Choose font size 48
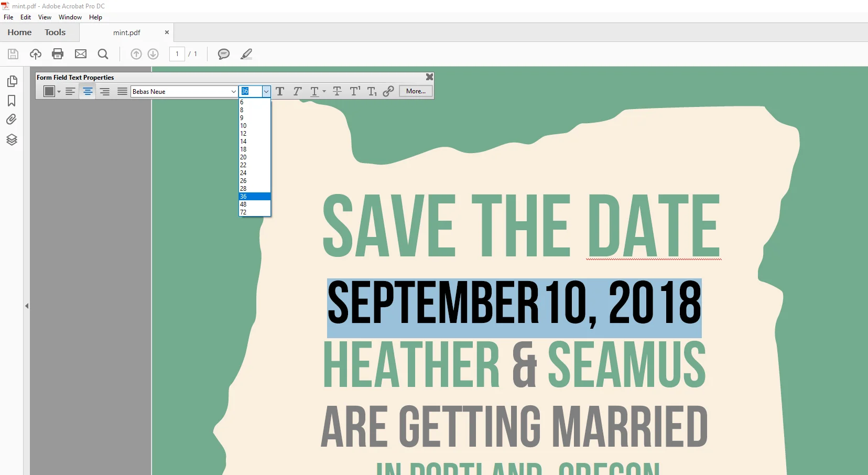This screenshot has width=868, height=475. pos(255,204)
